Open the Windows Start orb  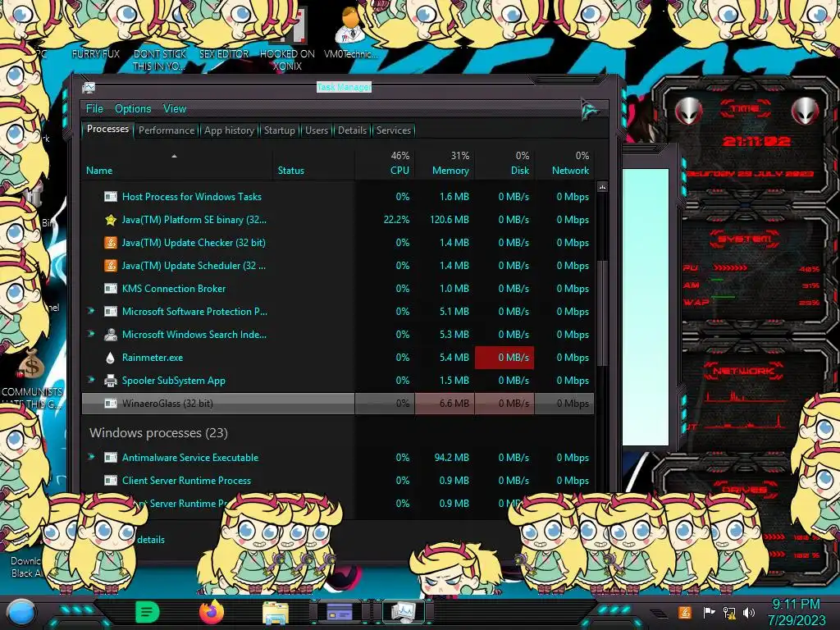click(x=21, y=612)
